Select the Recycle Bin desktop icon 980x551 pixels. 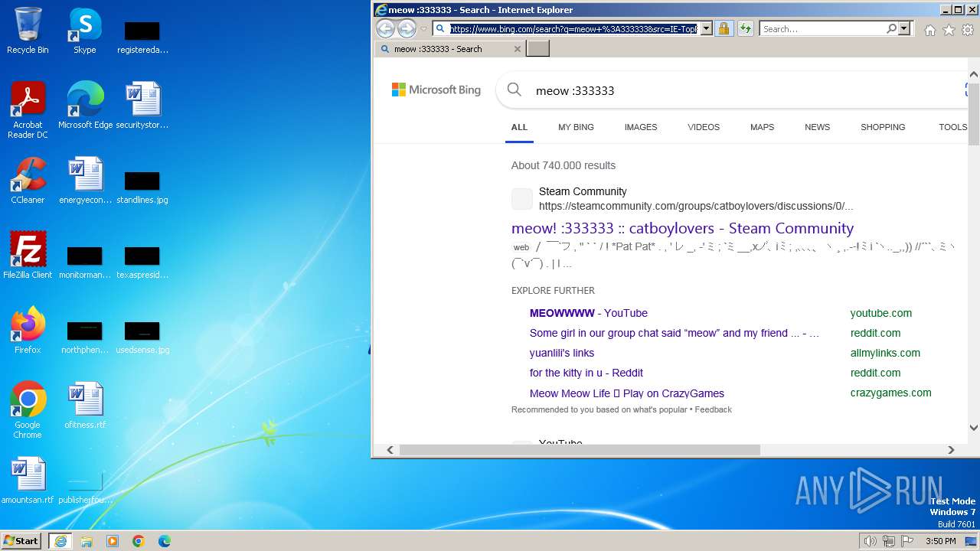coord(28,31)
